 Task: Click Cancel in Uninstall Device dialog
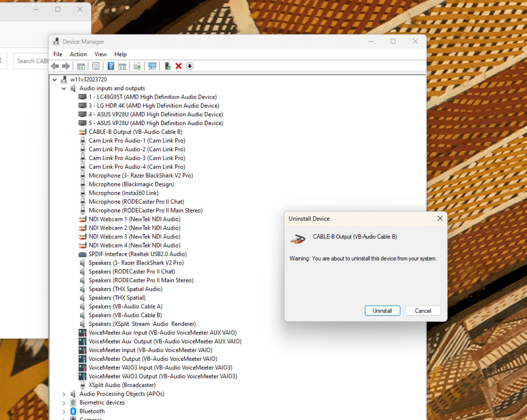tap(423, 310)
